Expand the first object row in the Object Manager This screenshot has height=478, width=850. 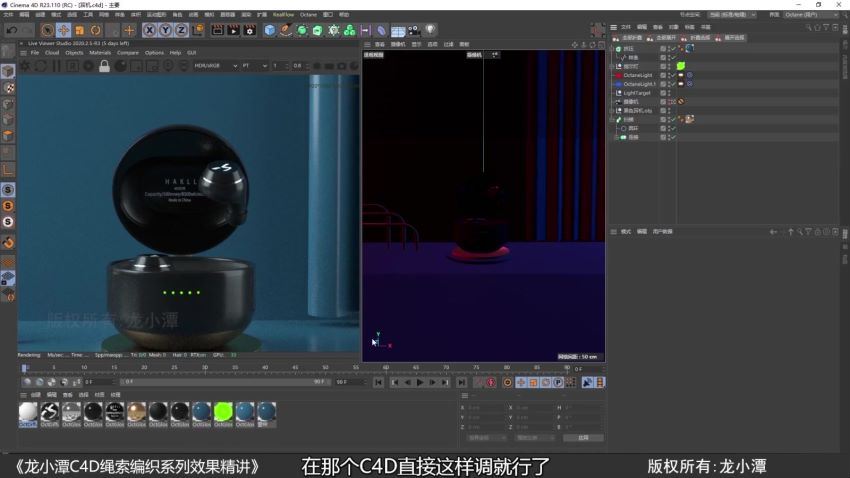tap(613, 49)
